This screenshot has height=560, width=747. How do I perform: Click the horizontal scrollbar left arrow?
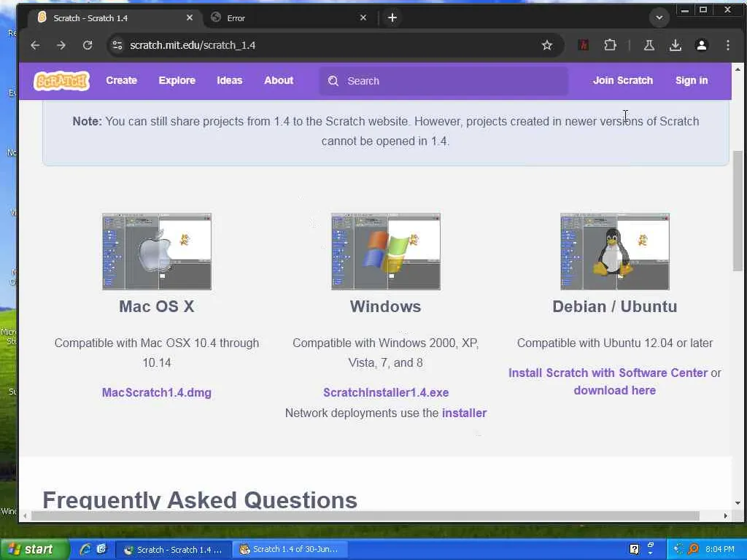click(25, 516)
